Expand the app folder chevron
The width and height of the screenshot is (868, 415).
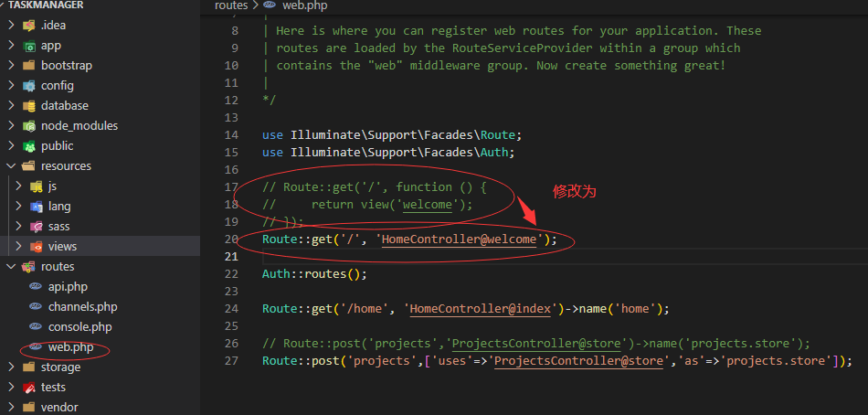11,46
